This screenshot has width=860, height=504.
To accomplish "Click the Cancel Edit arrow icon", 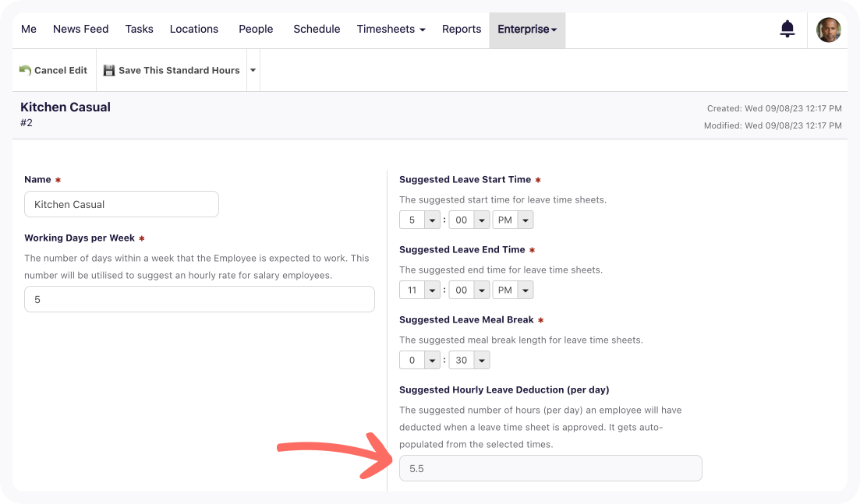I will coord(25,70).
